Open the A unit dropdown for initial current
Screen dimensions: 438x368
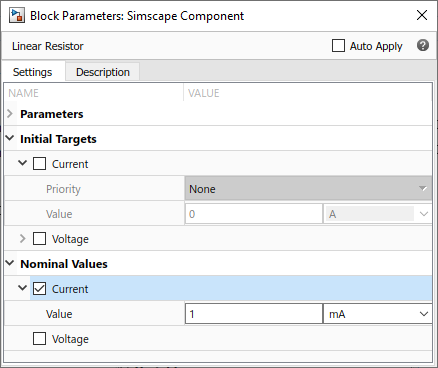pyautogui.click(x=378, y=214)
